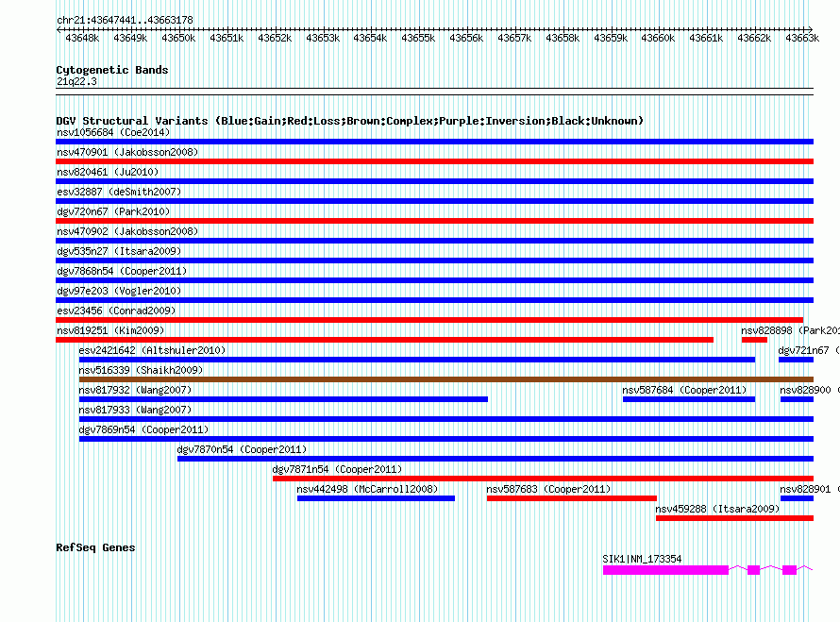Open the nsv828901 variant label
This screenshot has height=622, width=840.
point(810,489)
